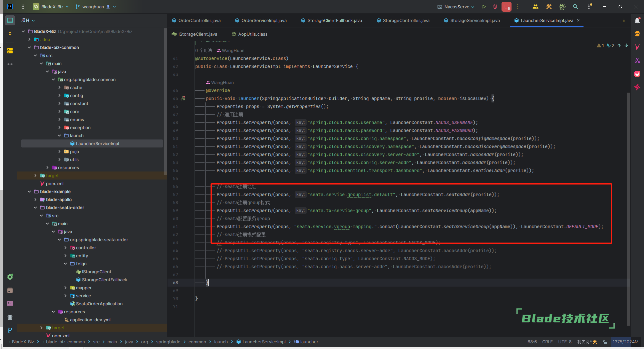Image resolution: width=644 pixels, height=349 pixels.
Task: Click gutter override icon on line 45
Action: point(183,98)
